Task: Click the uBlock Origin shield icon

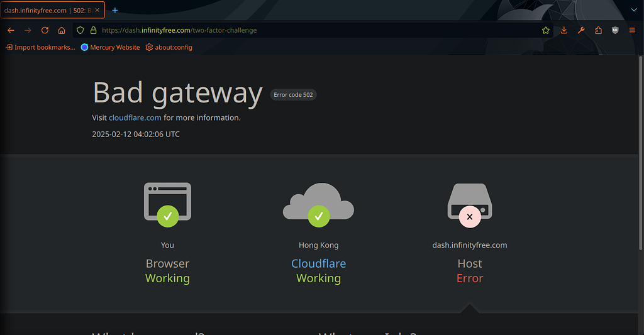Action: 615,30
